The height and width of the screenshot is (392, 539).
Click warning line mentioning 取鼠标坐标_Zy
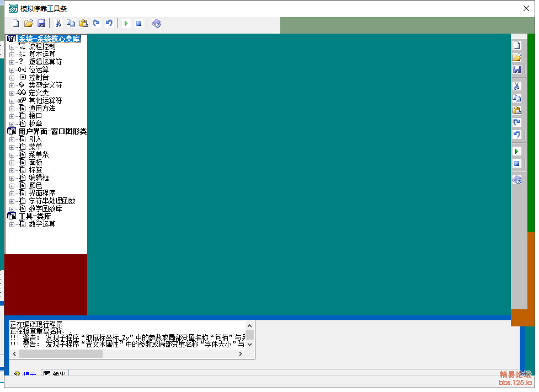[x=127, y=338]
